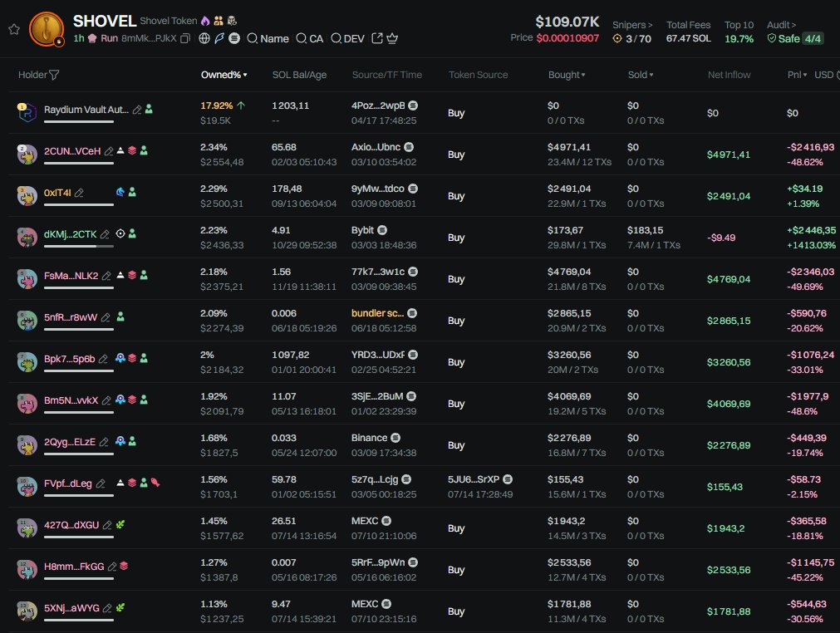840x633 pixels.
Task: Click the red stack icon on 2CUN...VCeH row
Action: (x=132, y=151)
